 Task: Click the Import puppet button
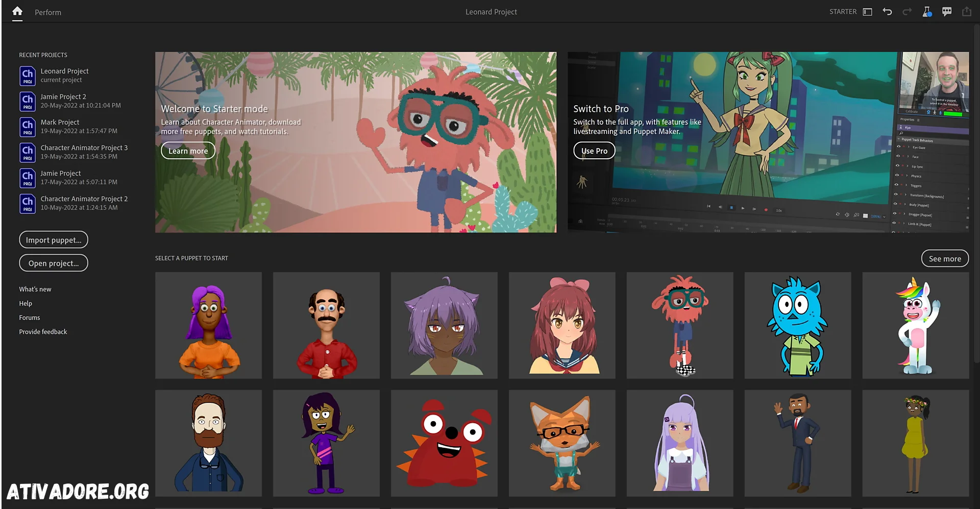(54, 240)
